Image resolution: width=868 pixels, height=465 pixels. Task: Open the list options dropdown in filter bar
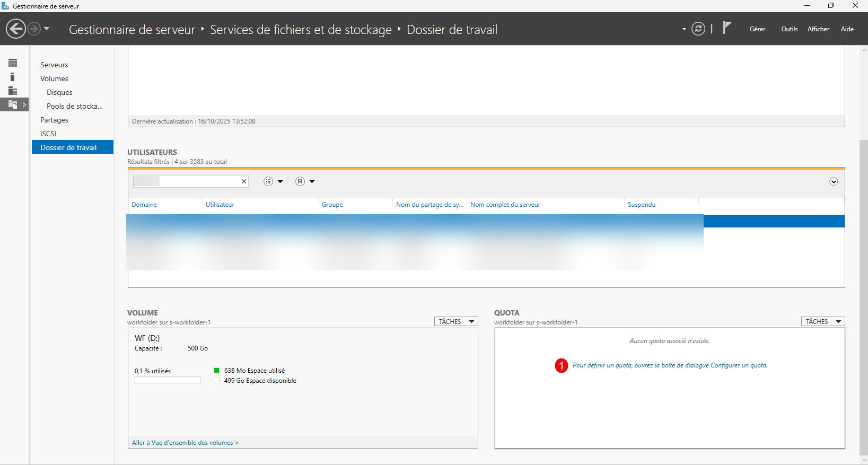[273, 182]
